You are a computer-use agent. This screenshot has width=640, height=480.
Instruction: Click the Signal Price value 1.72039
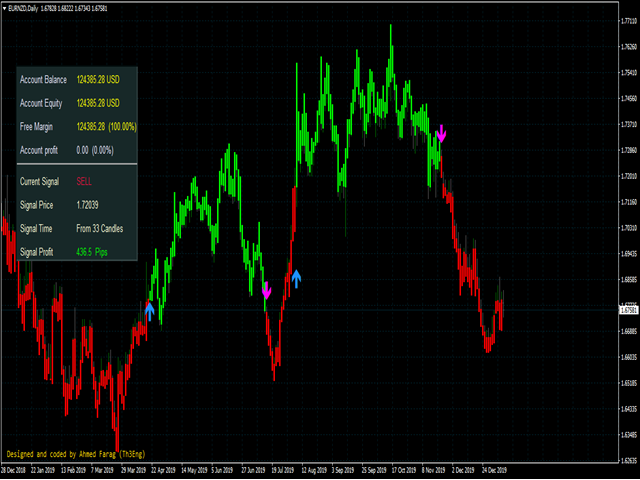[x=88, y=204]
